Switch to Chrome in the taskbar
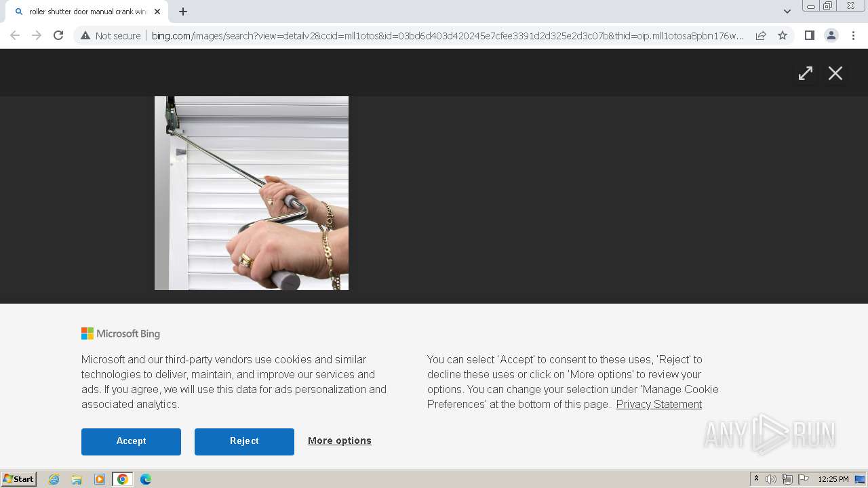 tap(123, 479)
